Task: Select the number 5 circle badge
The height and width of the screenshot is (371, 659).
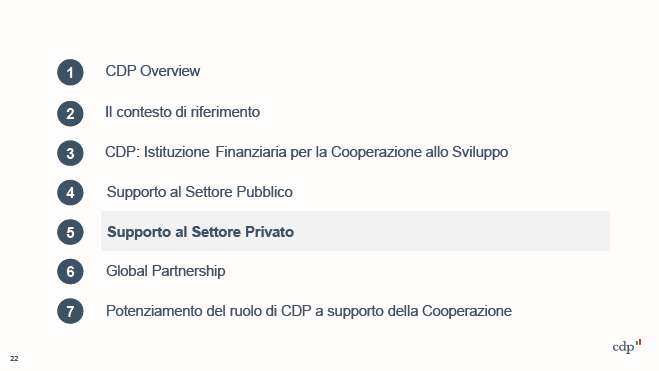Action: [70, 232]
